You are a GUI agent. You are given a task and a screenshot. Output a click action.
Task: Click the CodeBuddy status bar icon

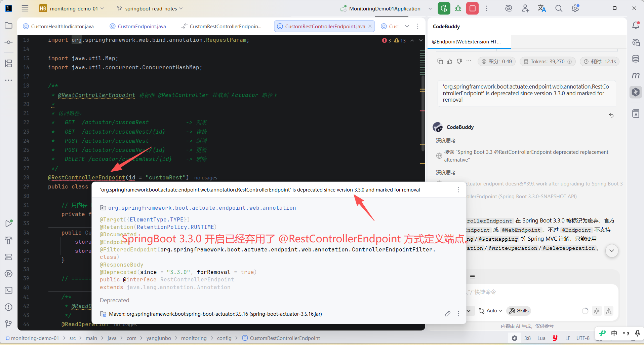[514, 338]
